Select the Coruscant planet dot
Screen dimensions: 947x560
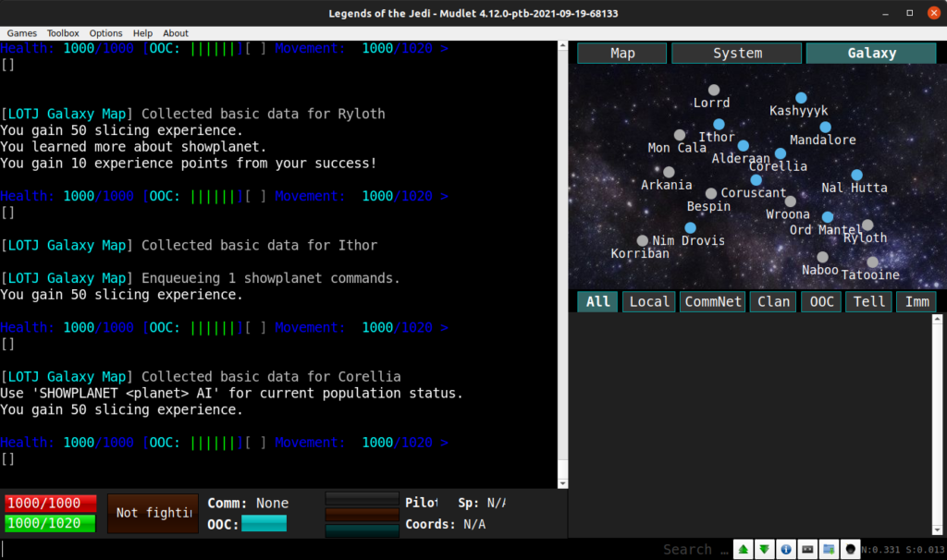756,180
